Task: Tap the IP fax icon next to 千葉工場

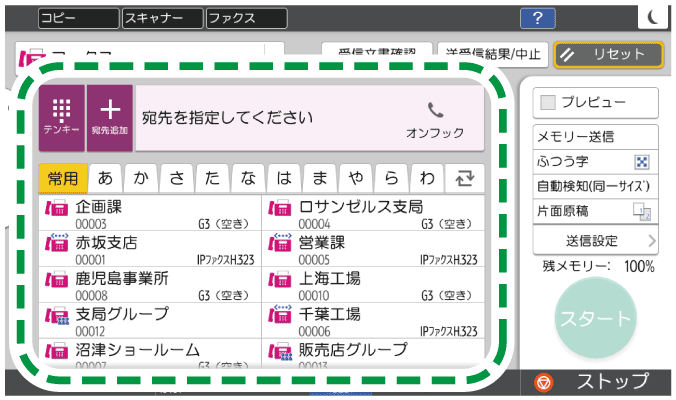Action: coord(280,314)
